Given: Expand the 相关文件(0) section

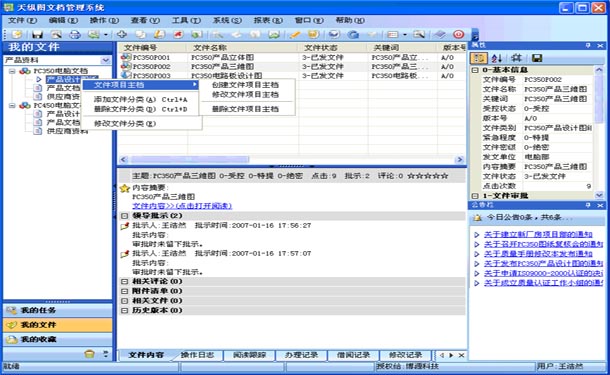Looking at the screenshot, I should click(x=124, y=301).
